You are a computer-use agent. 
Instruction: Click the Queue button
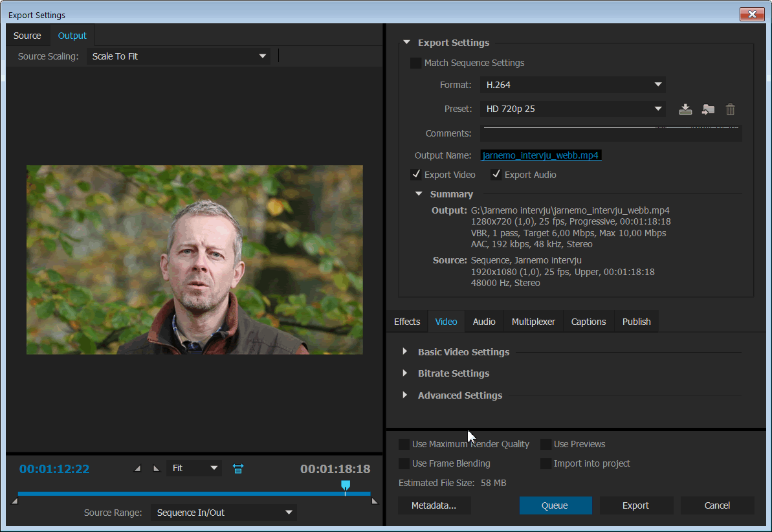pyautogui.click(x=555, y=505)
